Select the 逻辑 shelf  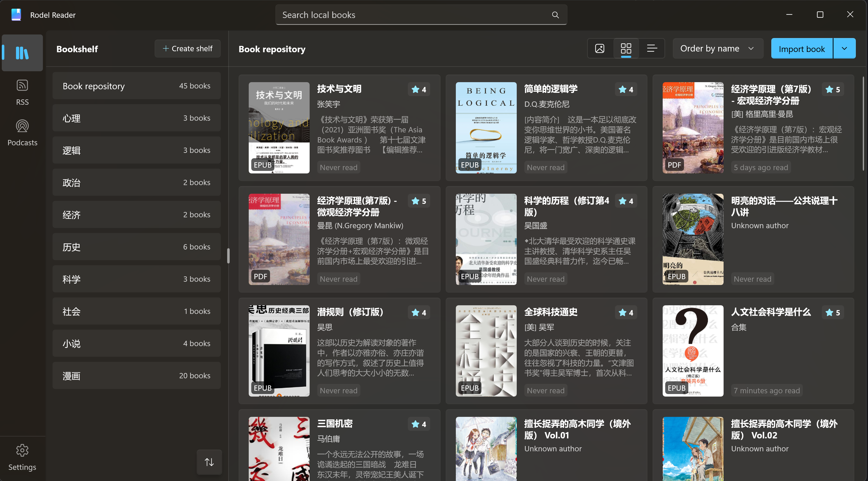(137, 150)
